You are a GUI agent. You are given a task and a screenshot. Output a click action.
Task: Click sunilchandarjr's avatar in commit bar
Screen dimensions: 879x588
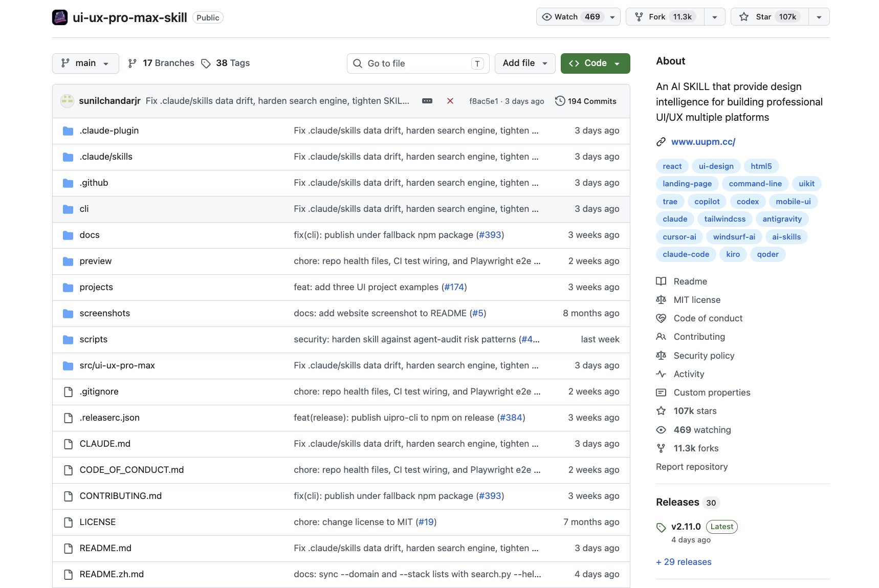click(68, 101)
